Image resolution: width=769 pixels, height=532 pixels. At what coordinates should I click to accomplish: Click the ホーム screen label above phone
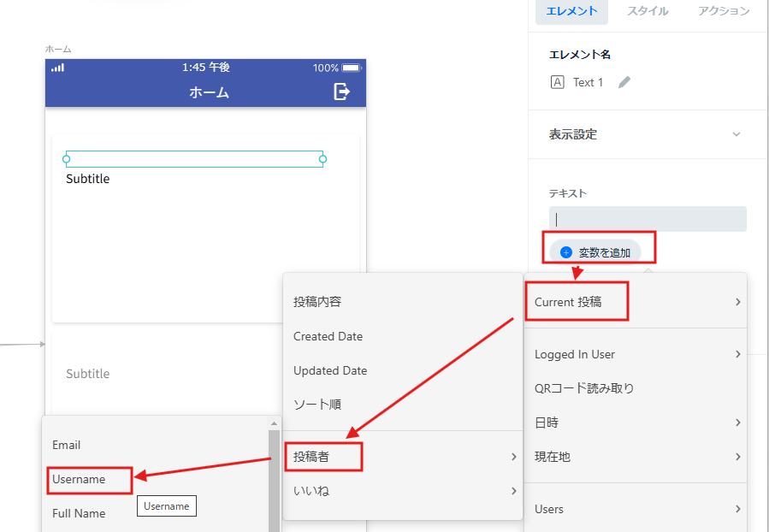[x=58, y=49]
